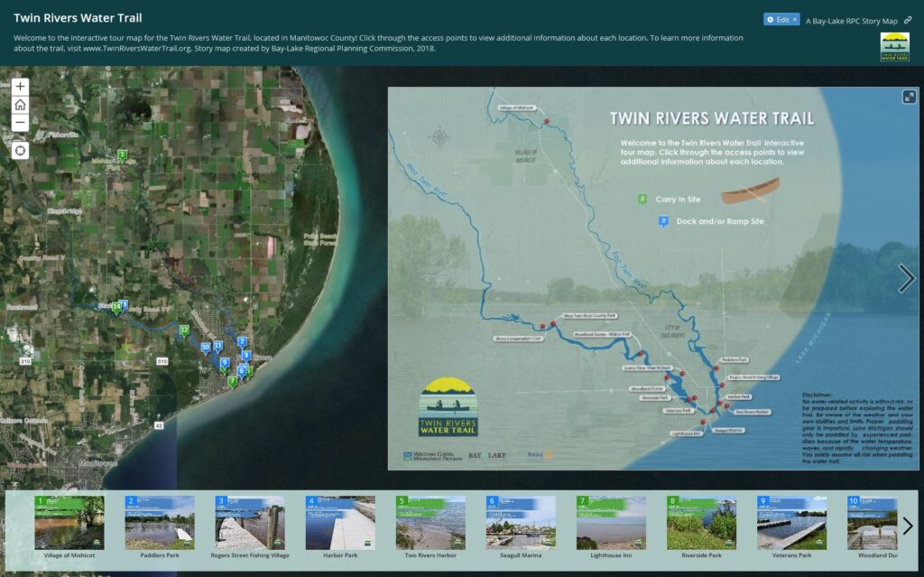Open the Veterans Park thumbnail
Image resolution: width=924 pixels, height=577 pixels.
pos(791,523)
